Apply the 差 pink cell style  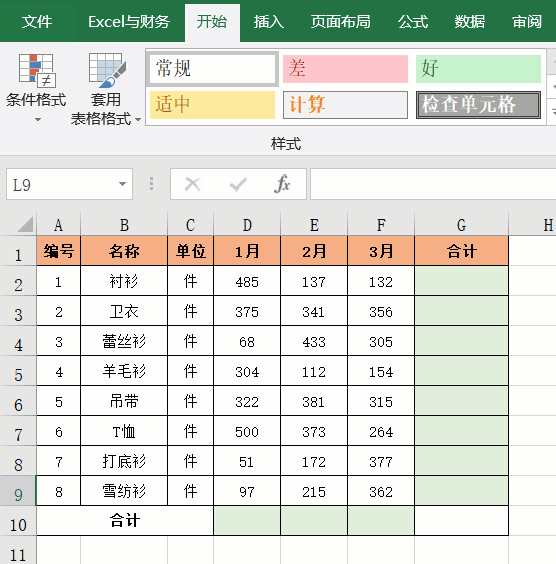[345, 69]
